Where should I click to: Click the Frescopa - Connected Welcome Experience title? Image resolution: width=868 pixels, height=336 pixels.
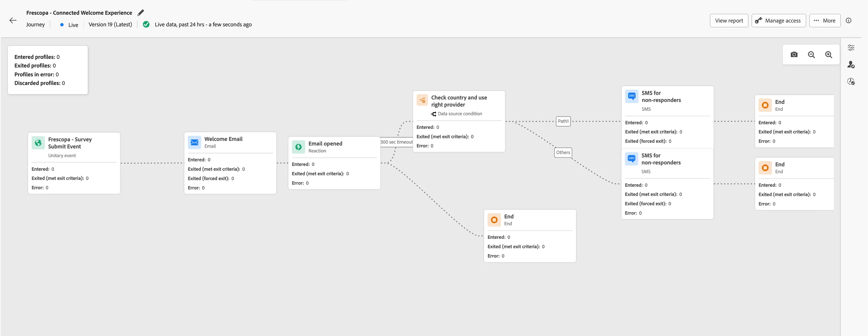pyautogui.click(x=79, y=13)
